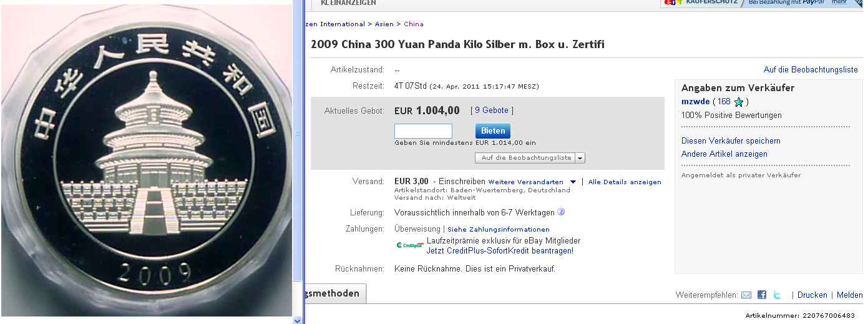Share the listing via email icon
This screenshot has width=868, height=324.
[x=746, y=295]
